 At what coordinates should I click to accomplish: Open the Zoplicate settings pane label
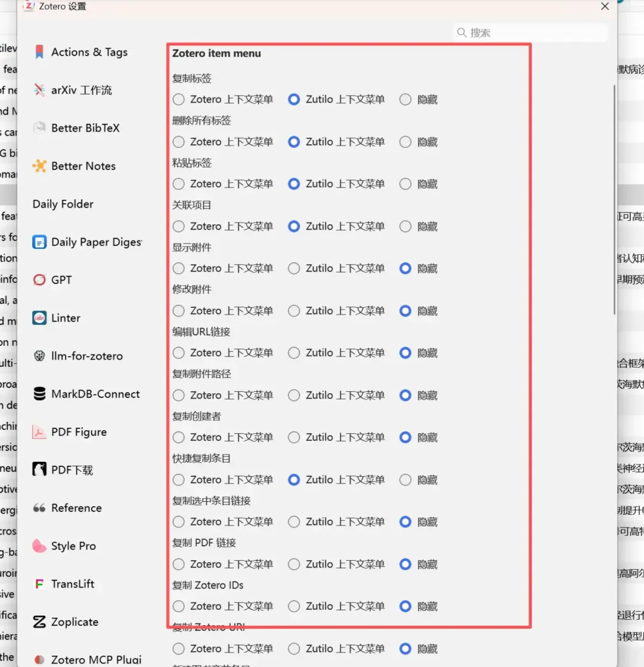(x=75, y=622)
